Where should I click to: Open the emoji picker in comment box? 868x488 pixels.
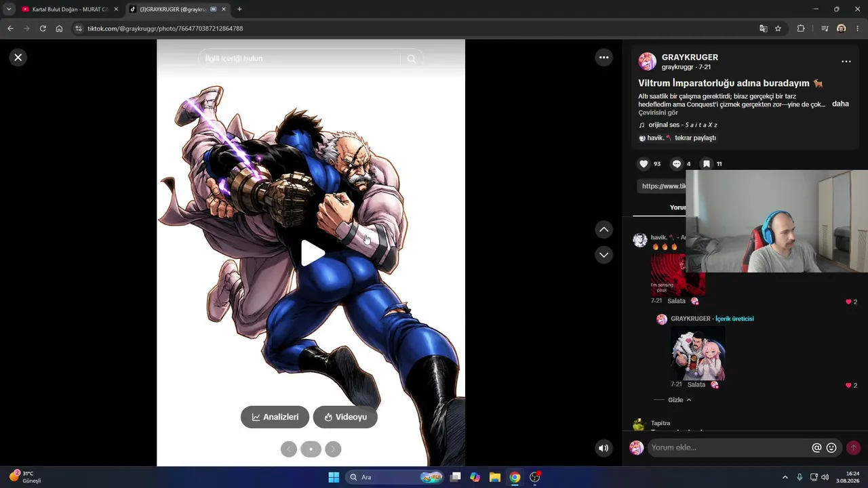831,448
